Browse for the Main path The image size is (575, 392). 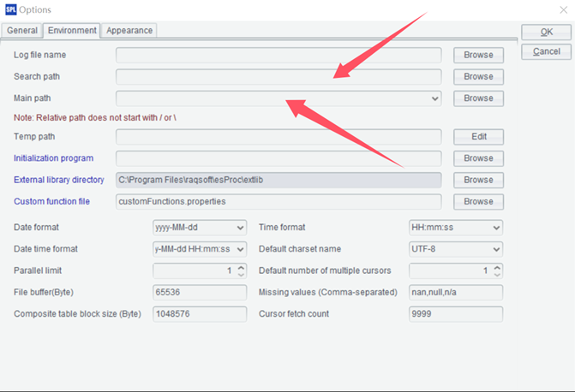pos(478,98)
